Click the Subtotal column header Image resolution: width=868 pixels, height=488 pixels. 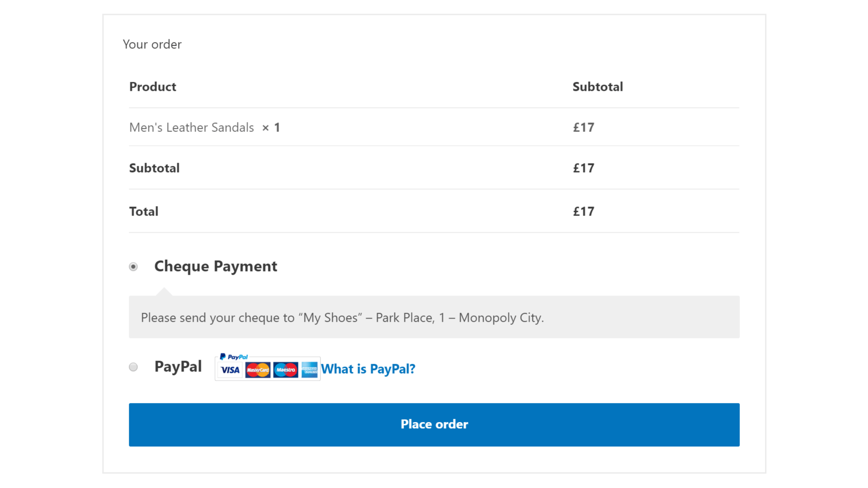(598, 87)
